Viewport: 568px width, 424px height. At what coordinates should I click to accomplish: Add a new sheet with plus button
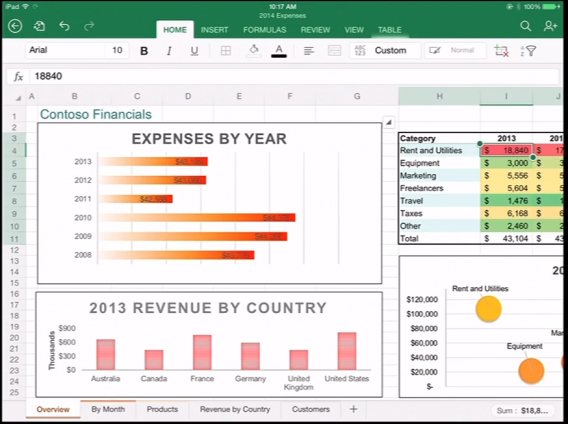tap(354, 410)
